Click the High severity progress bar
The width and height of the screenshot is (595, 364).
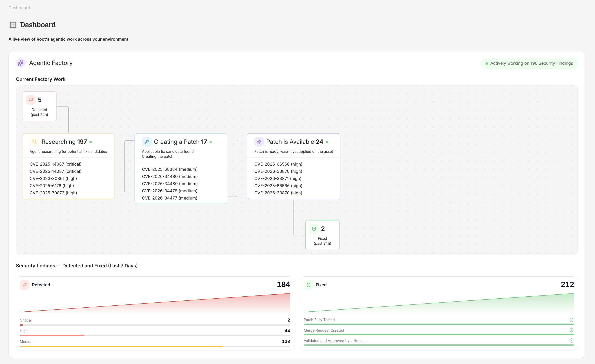point(155,335)
